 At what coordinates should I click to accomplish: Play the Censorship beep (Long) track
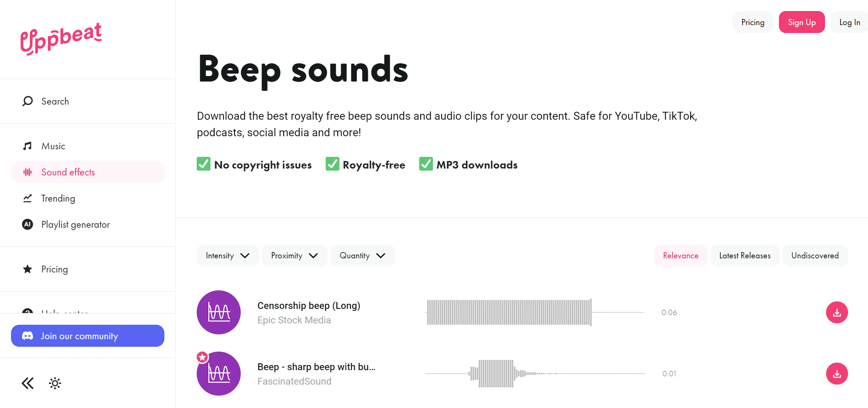tap(219, 312)
